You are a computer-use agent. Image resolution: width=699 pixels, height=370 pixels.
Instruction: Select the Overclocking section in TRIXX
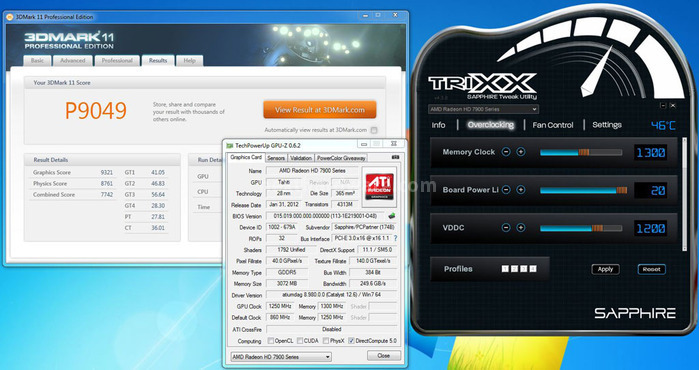tap(491, 125)
